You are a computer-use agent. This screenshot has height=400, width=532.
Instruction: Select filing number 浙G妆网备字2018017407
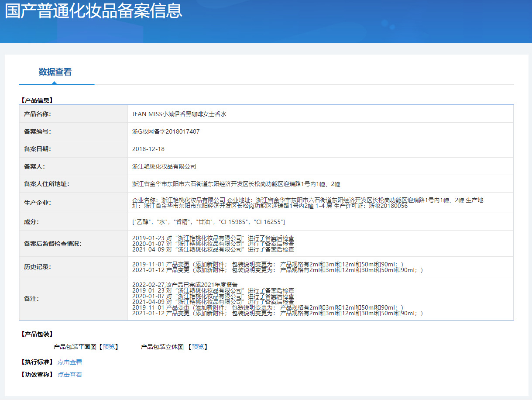166,131
